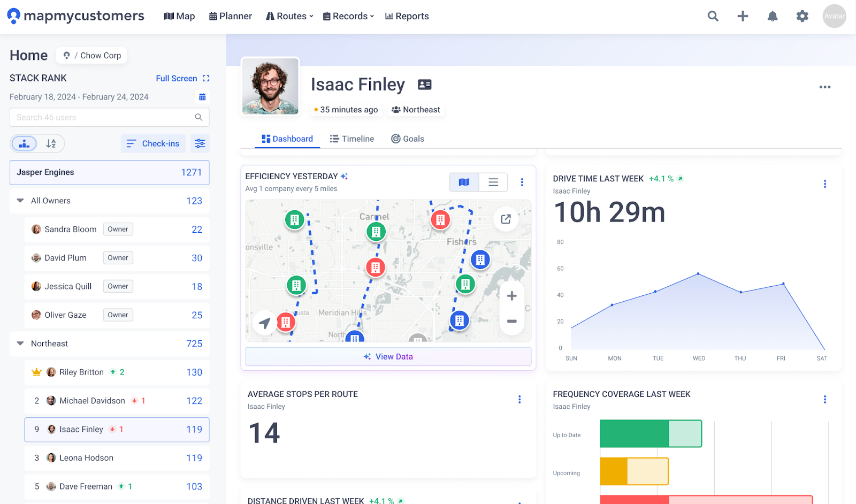Select Dave Freeman rank row
The width and height of the screenshot is (856, 504).
click(117, 486)
